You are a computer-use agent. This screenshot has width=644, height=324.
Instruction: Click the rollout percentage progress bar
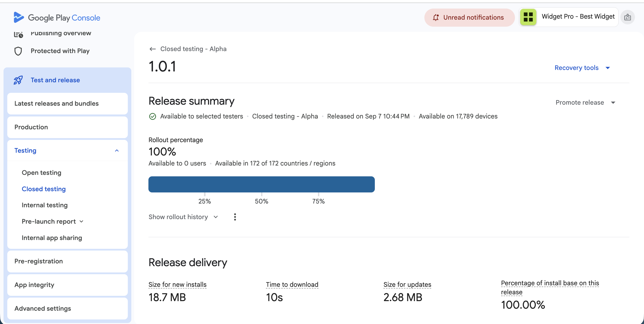coord(262,184)
